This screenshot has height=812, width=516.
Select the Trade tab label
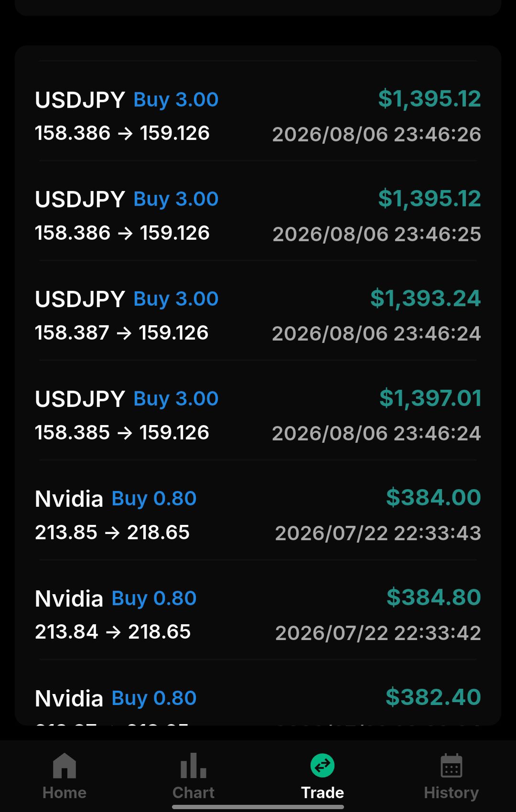322,793
